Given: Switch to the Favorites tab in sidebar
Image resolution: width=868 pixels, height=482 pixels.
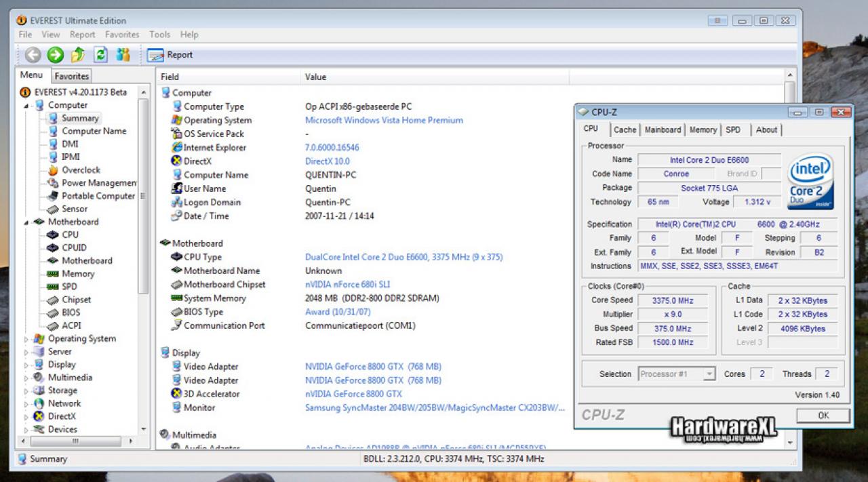Looking at the screenshot, I should point(72,77).
